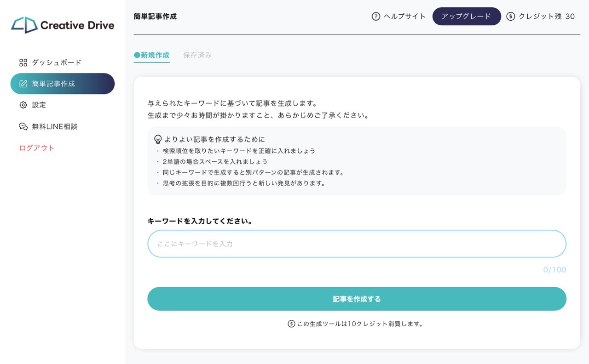589x364 pixels.
Task: Focus the ここにキーワードを入力 field
Action: 357,244
